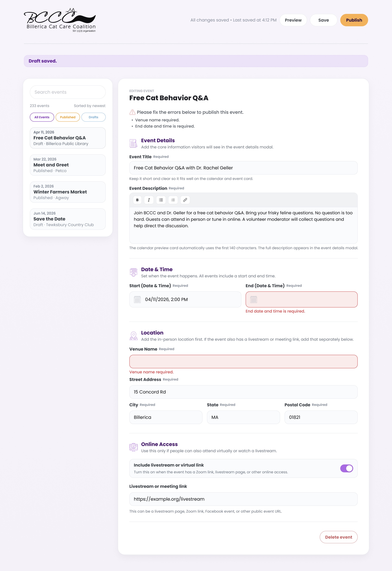Add a hyperlink using the link icon
Image resolution: width=392 pixels, height=571 pixels.
point(185,200)
